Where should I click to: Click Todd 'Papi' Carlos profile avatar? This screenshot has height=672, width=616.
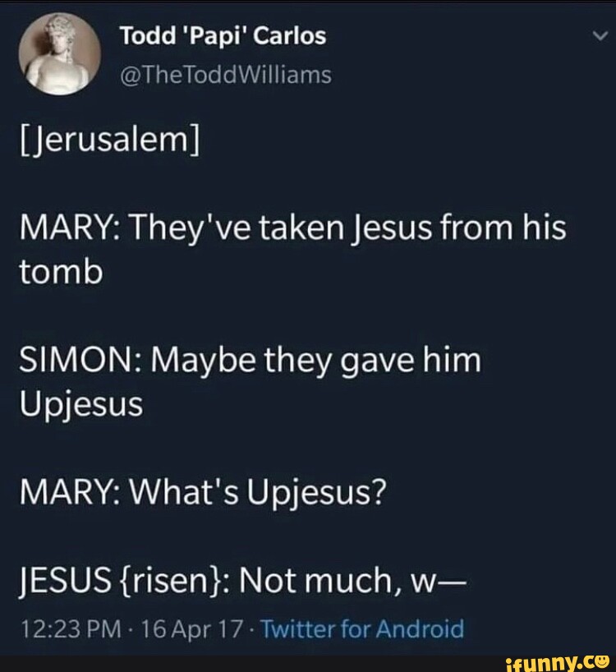click(x=58, y=56)
